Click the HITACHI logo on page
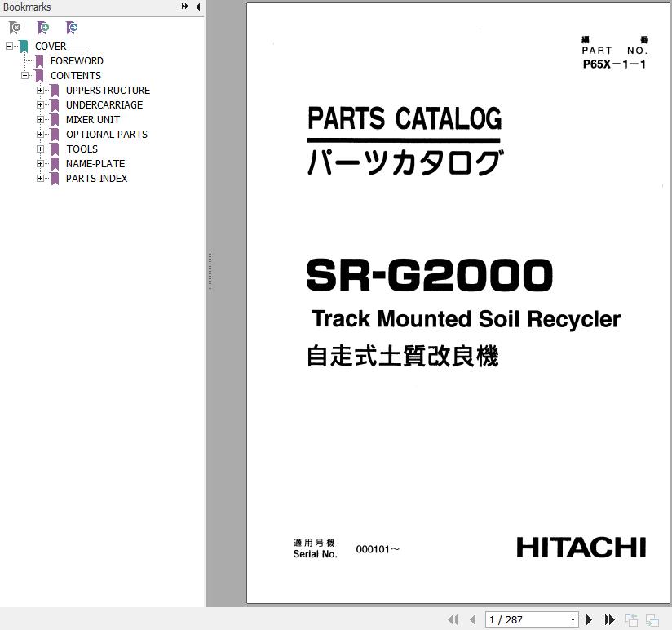672x630 pixels. [x=581, y=548]
